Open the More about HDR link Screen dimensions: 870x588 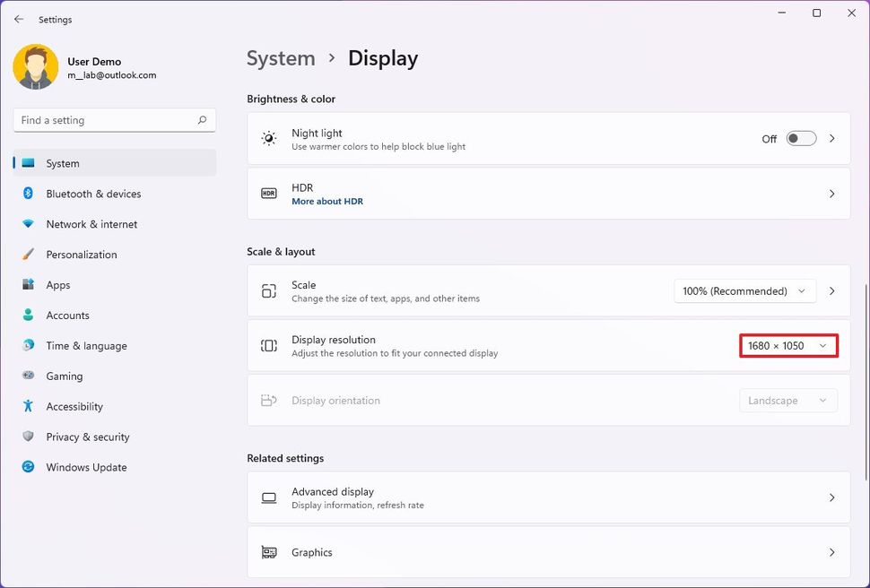pos(327,202)
